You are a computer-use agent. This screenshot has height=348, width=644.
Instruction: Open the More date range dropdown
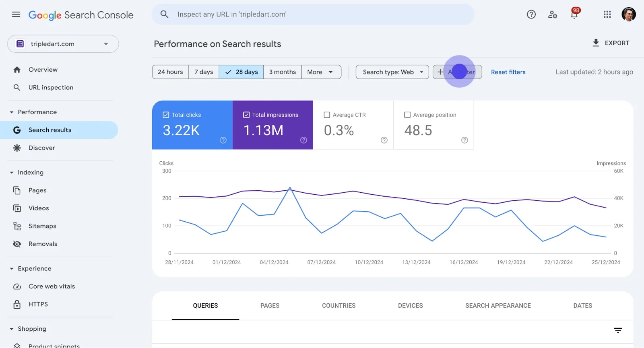[321, 72]
